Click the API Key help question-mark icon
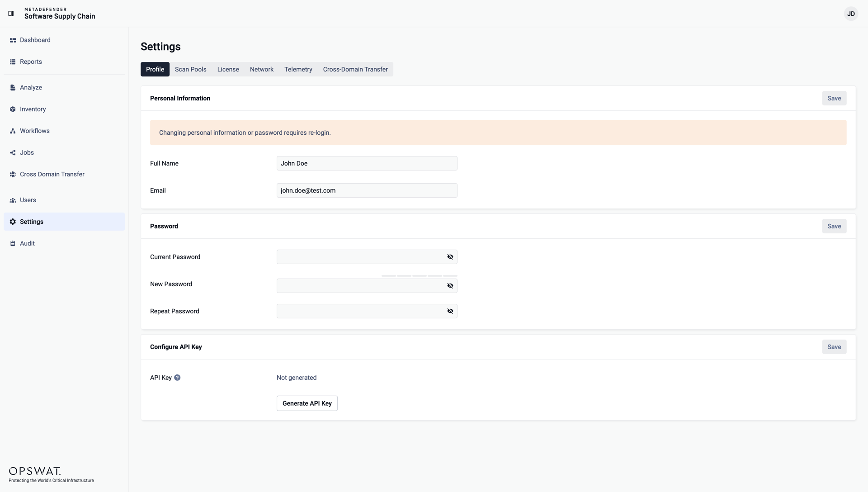 tap(177, 378)
